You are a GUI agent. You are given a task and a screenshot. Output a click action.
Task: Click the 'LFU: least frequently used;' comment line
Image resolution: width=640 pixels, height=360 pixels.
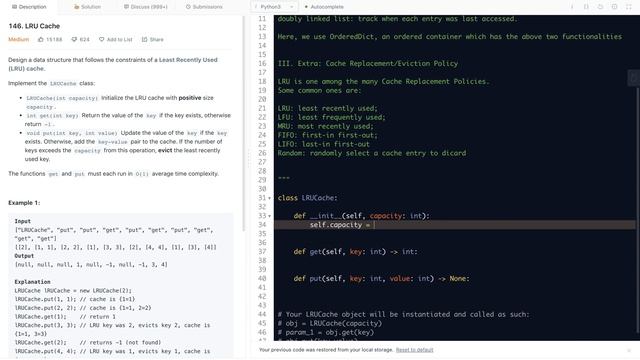click(331, 117)
